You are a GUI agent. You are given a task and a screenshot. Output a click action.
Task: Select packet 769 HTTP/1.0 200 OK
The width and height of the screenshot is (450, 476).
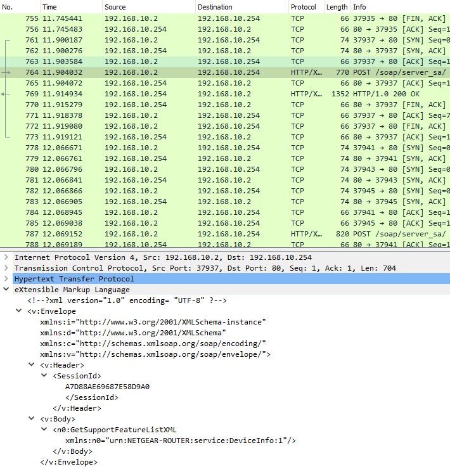pos(225,94)
